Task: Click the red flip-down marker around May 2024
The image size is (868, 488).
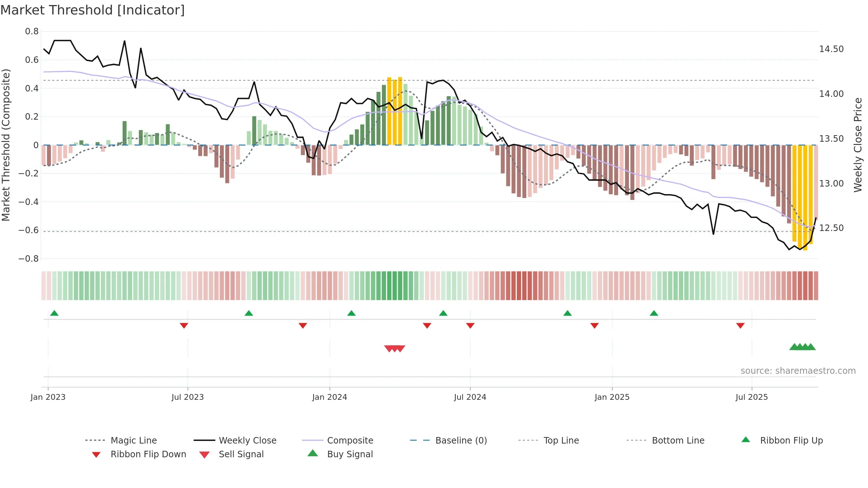Action: 427,326
